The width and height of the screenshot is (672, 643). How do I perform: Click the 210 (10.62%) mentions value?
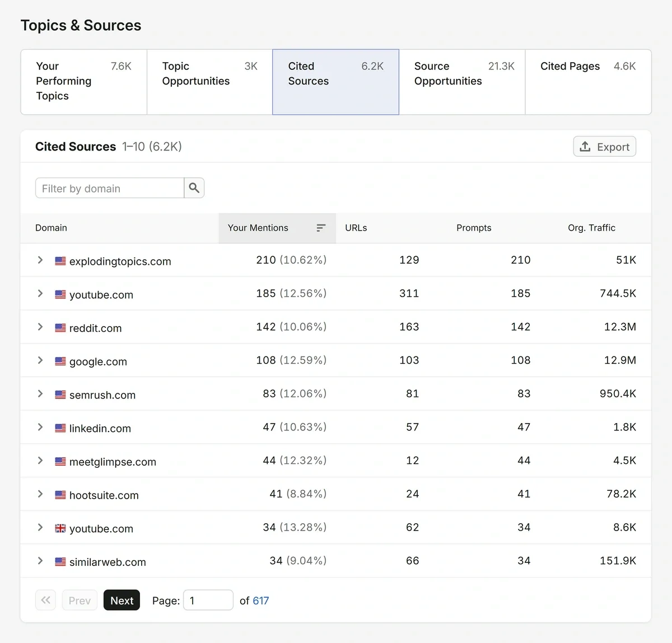point(291,260)
